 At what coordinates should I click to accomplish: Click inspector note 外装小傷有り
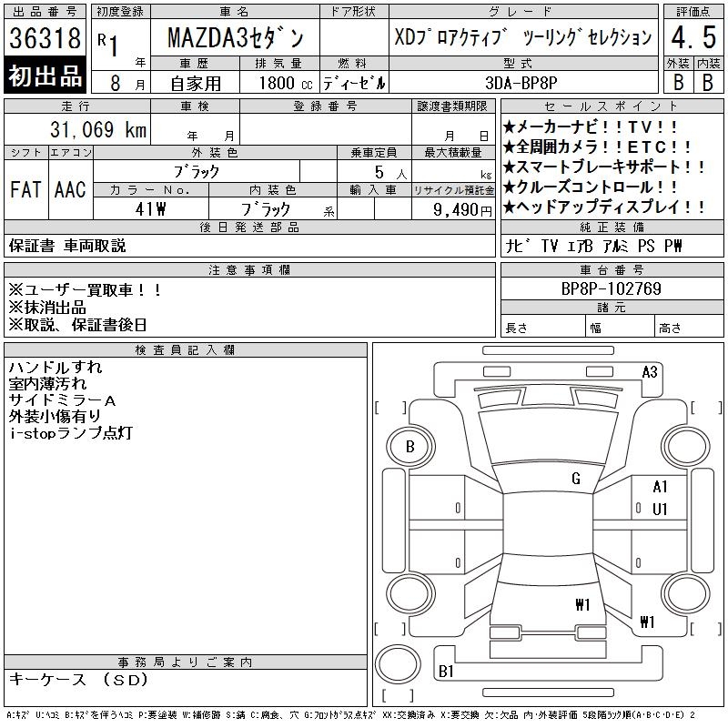coord(55,417)
